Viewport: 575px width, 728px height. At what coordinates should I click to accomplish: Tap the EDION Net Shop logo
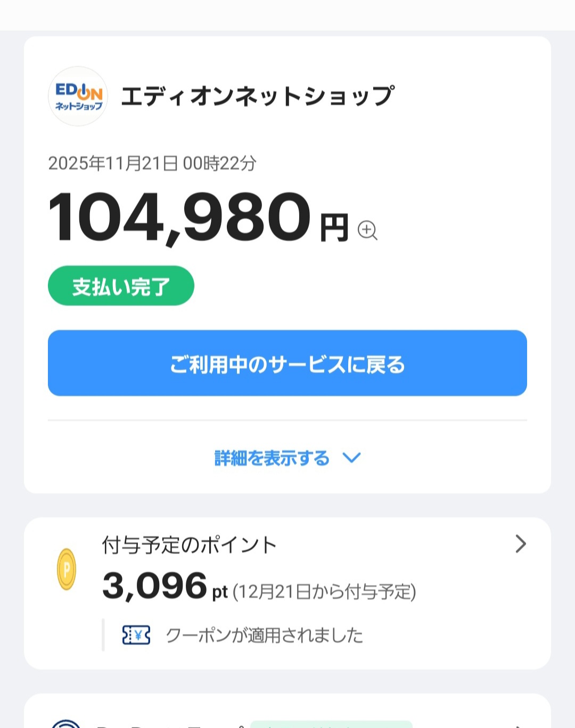tap(78, 96)
